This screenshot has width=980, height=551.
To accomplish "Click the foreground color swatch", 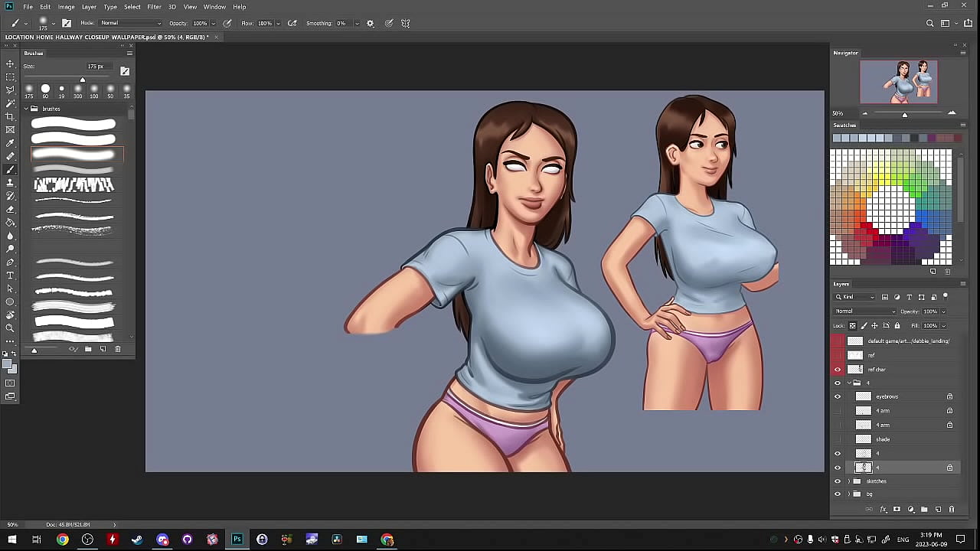I will click(8, 364).
